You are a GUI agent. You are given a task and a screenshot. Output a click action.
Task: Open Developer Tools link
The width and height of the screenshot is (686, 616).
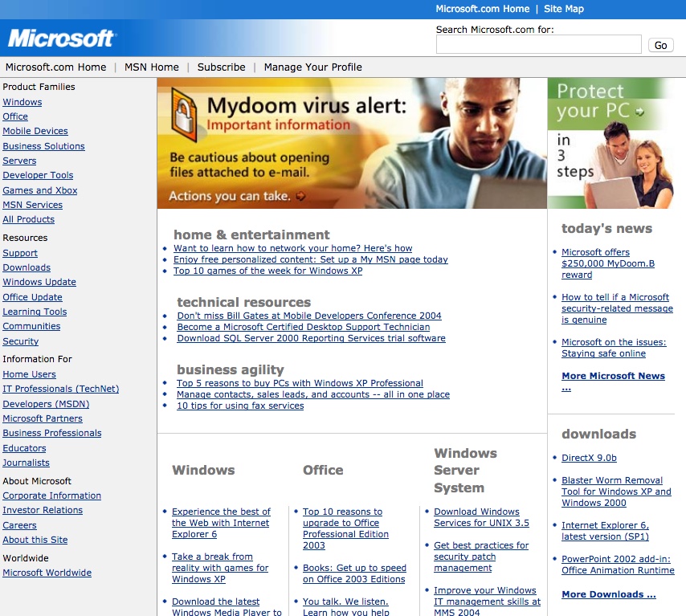coord(38,175)
